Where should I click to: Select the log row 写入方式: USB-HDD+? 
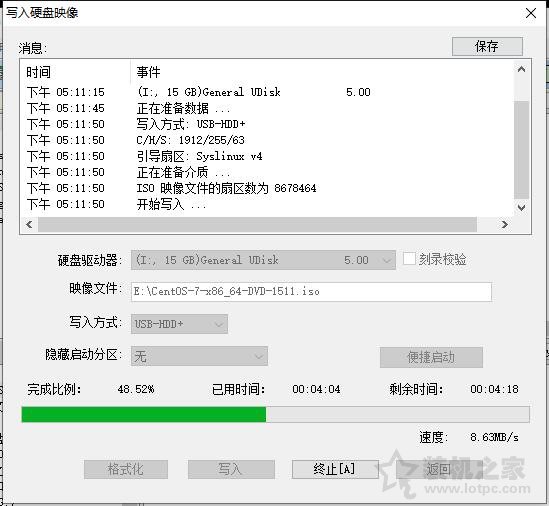(x=266, y=124)
